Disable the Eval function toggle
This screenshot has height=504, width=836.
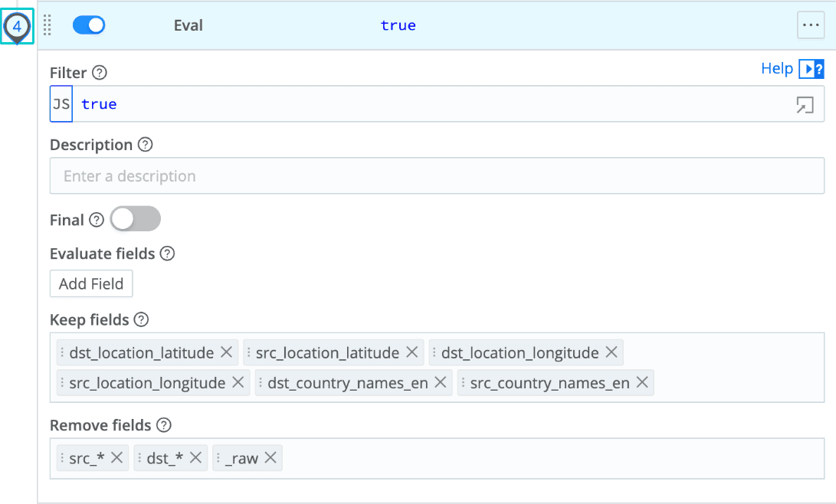pyautogui.click(x=89, y=25)
